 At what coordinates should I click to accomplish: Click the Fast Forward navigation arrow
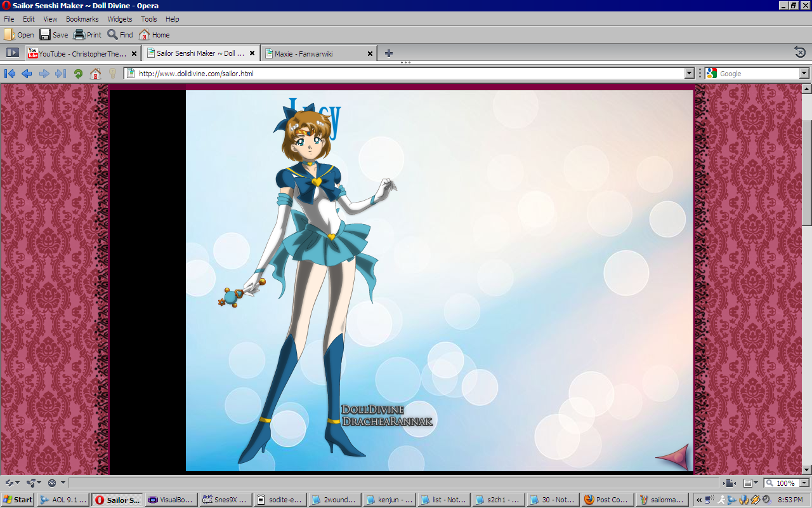(61, 74)
